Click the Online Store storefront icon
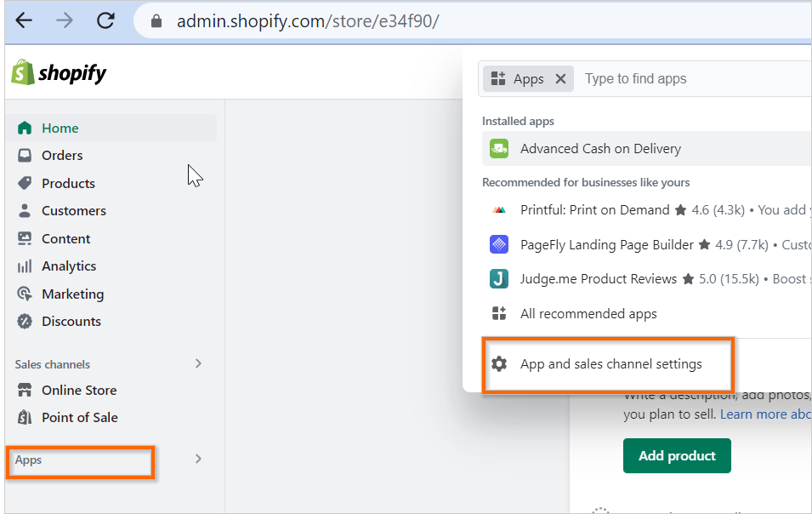Screen dimensions: 812x514 point(25,390)
